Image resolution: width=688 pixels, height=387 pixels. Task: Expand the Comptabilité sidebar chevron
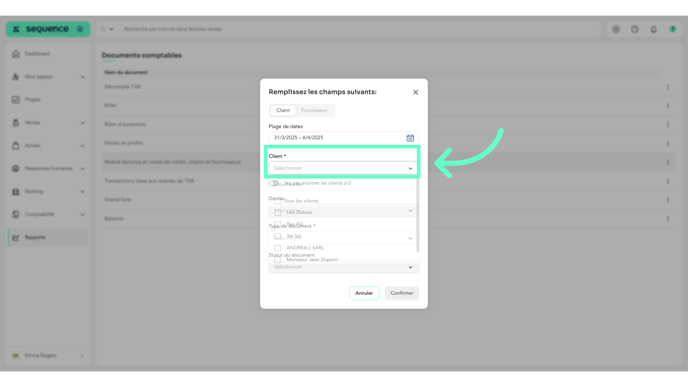click(82, 215)
